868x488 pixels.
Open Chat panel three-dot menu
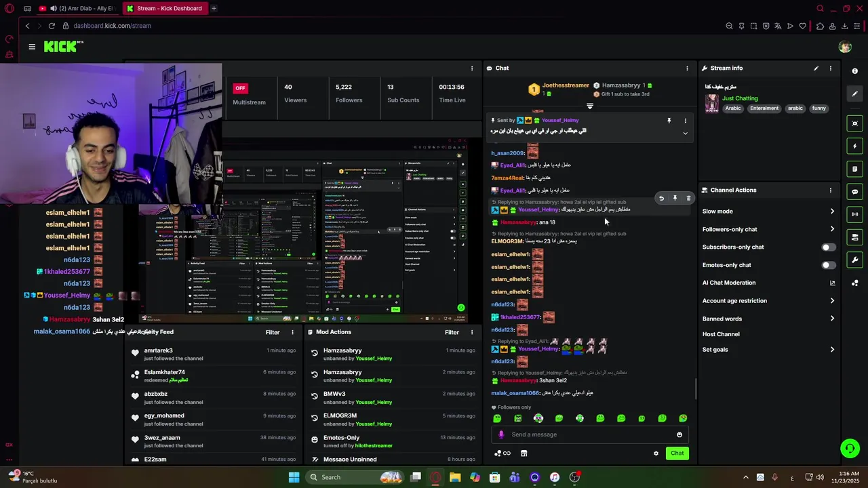click(x=687, y=68)
